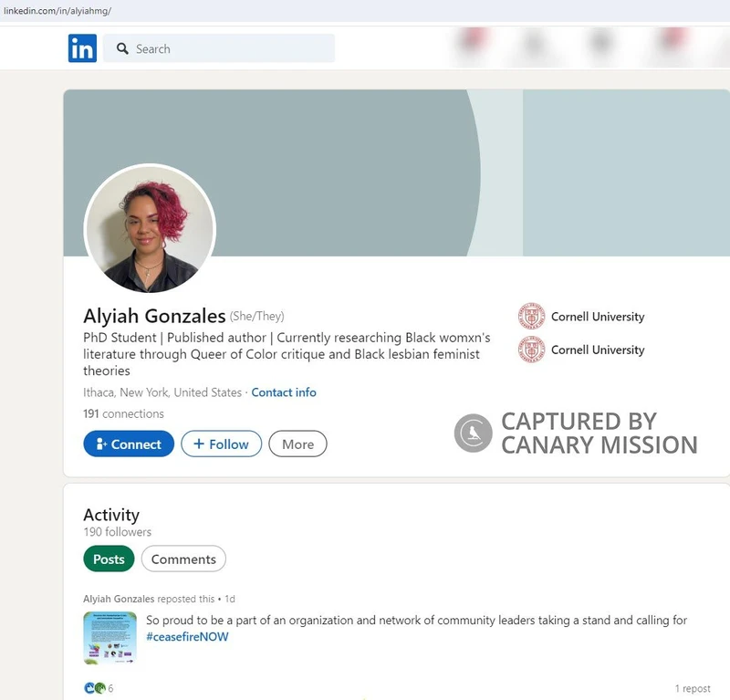730x700 pixels.
Task: Click the leftmost icon in the top navigation bar
Action: tap(470, 44)
